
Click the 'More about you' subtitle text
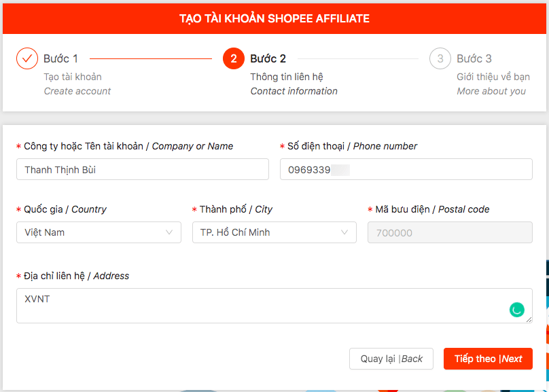491,91
